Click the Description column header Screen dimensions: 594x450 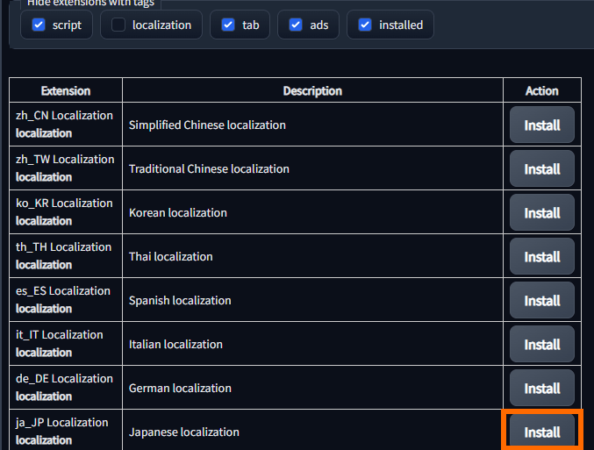313,91
